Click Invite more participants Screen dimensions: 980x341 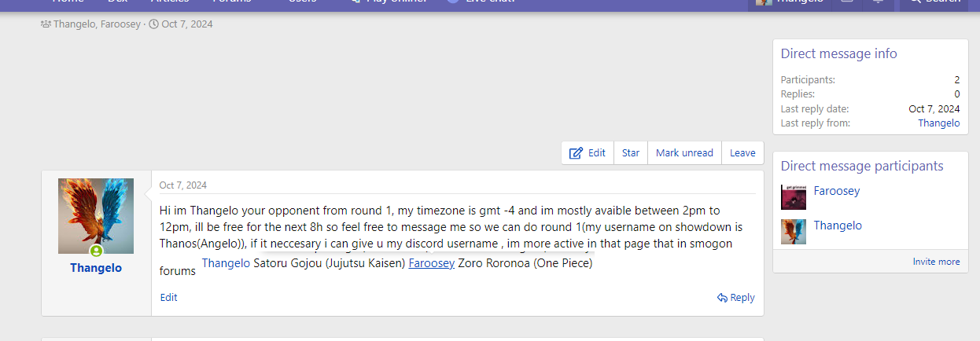click(936, 262)
